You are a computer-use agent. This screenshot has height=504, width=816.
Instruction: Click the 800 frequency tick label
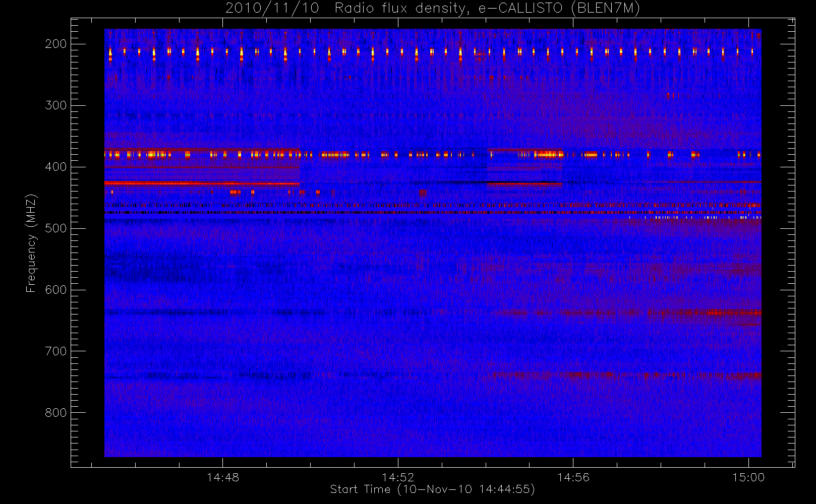tap(56, 413)
